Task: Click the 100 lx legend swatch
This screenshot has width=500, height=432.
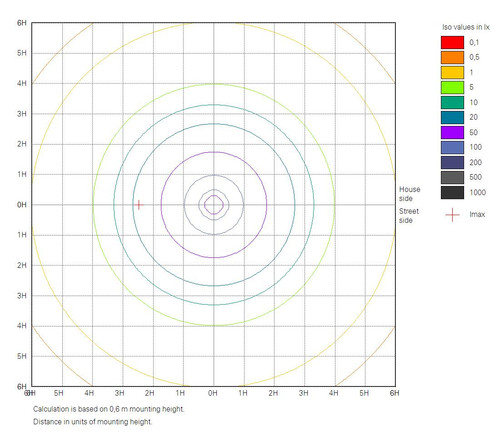Action: [452, 147]
